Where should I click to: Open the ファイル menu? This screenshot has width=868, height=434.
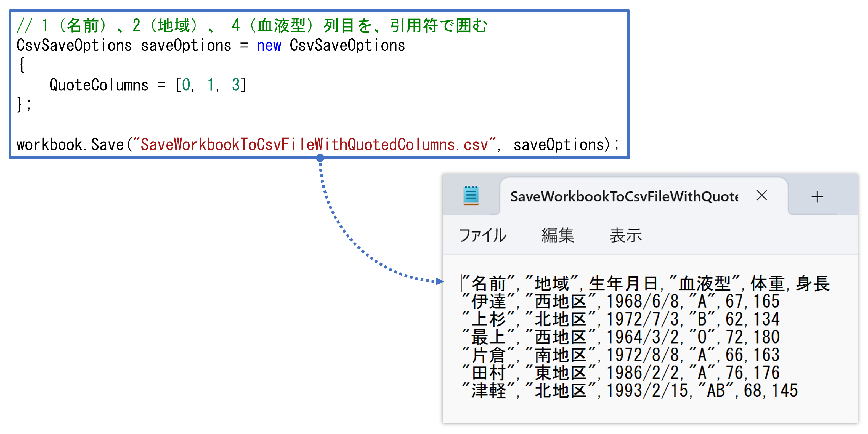(482, 235)
